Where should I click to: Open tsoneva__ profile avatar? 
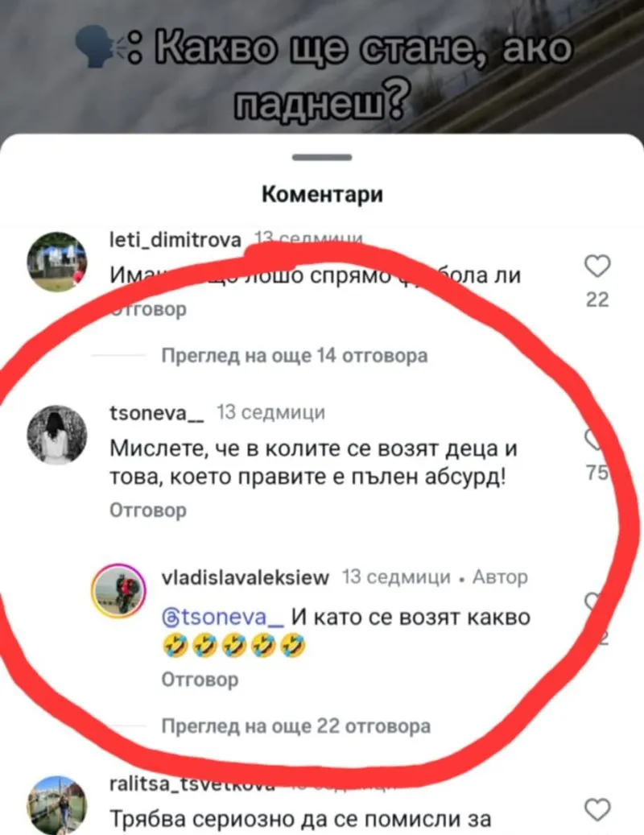coord(57,435)
